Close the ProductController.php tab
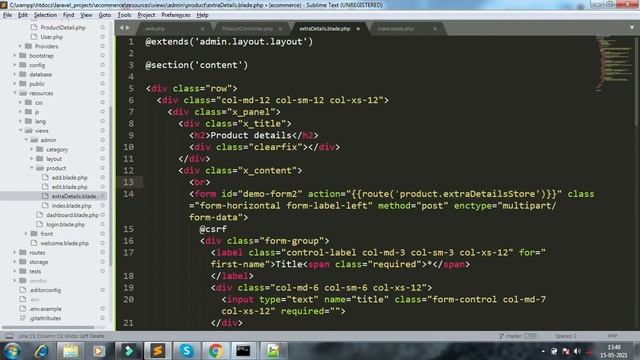 point(280,29)
